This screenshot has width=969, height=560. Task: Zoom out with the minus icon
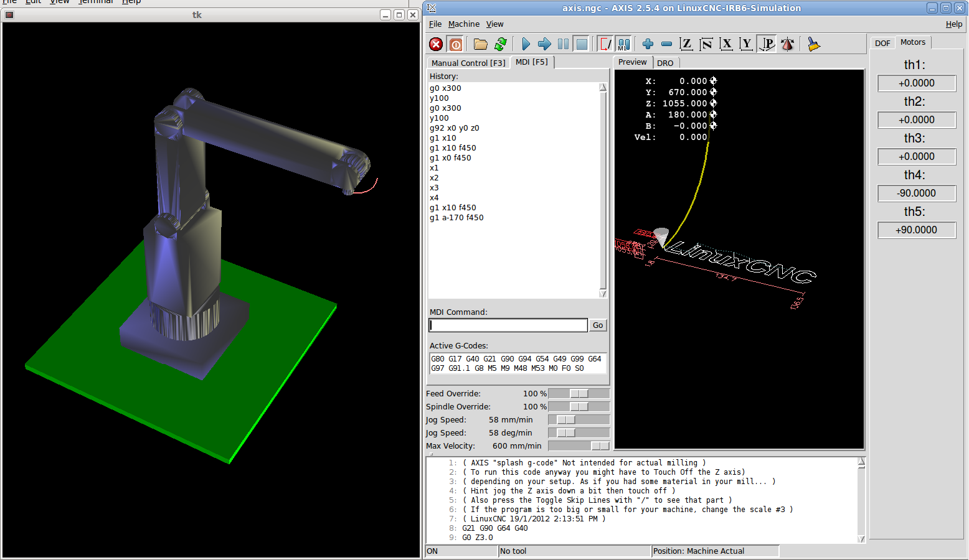click(x=666, y=44)
